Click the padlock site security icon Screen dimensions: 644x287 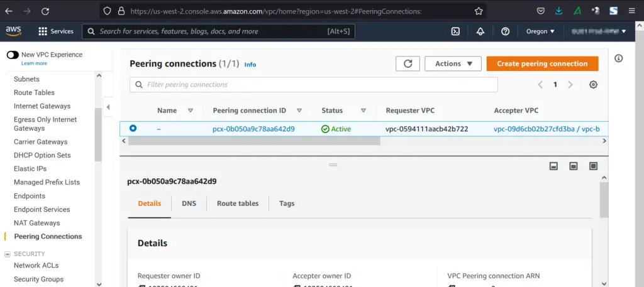pyautogui.click(x=121, y=11)
